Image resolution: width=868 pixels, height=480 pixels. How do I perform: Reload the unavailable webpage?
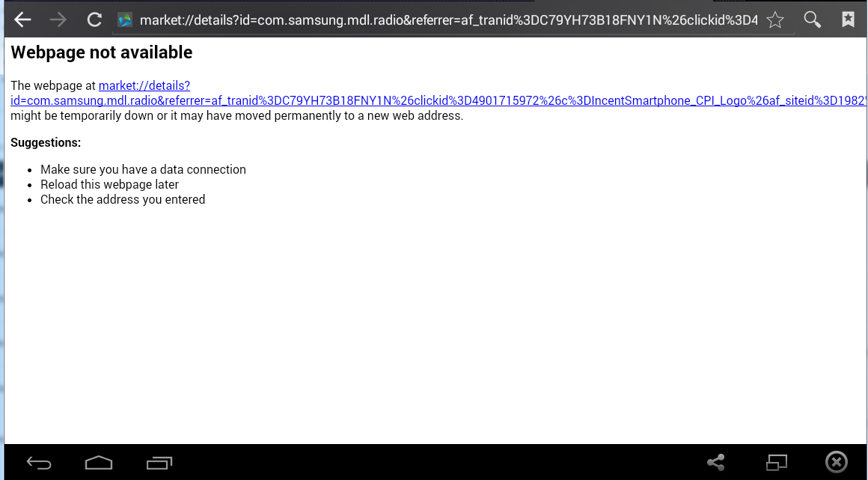94,19
